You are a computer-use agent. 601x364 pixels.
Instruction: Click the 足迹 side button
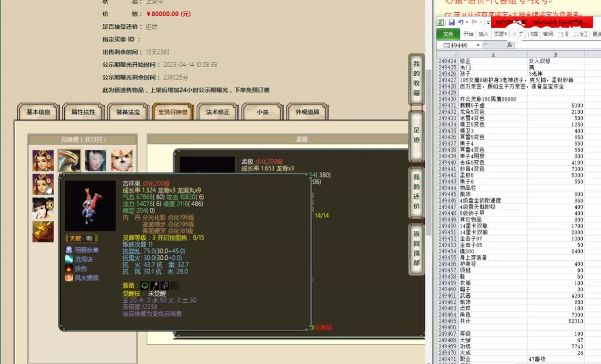click(x=416, y=135)
